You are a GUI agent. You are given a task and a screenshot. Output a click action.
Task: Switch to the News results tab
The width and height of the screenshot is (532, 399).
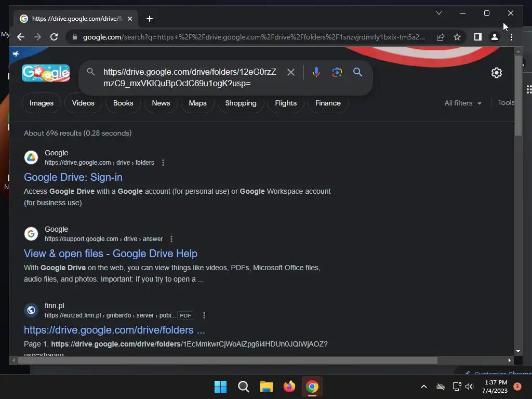click(161, 103)
